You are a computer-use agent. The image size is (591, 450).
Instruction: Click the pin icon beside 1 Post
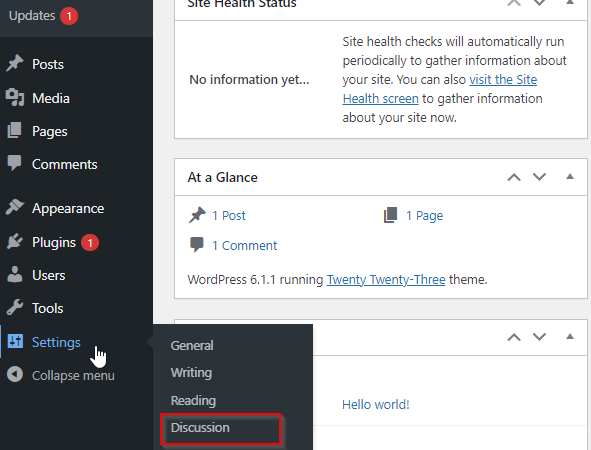click(197, 215)
